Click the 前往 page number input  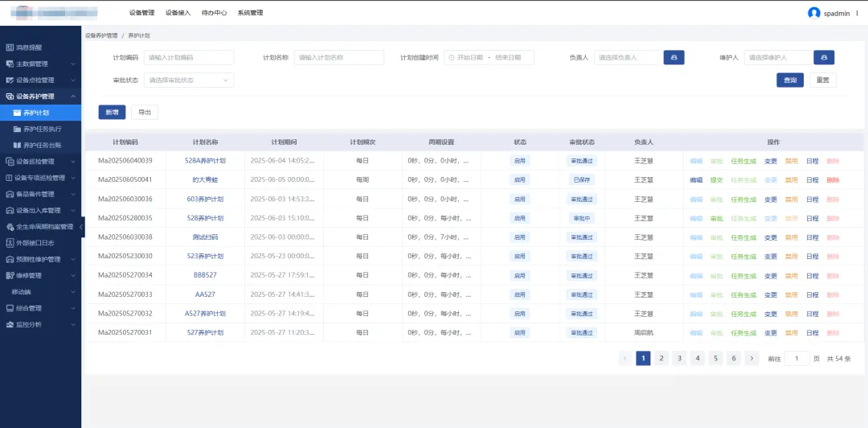(x=797, y=358)
